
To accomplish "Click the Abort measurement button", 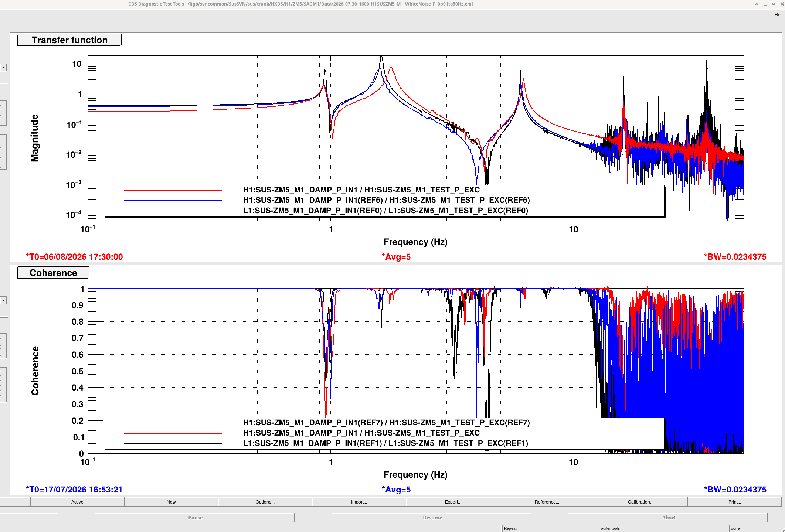I will [668, 518].
